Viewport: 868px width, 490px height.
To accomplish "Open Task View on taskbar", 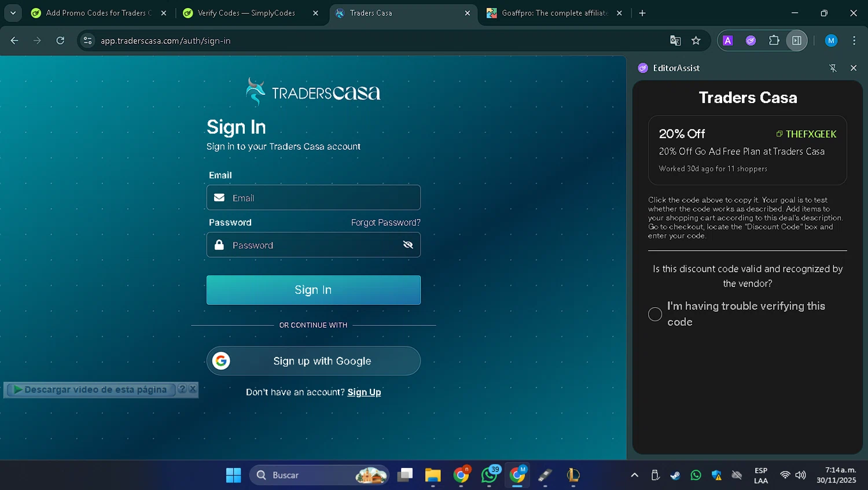I will pos(405,475).
